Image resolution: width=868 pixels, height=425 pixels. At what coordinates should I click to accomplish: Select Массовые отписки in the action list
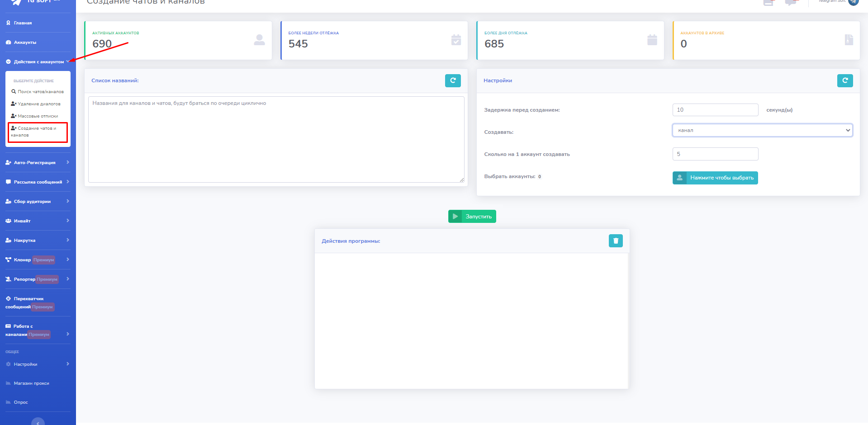[x=34, y=116]
